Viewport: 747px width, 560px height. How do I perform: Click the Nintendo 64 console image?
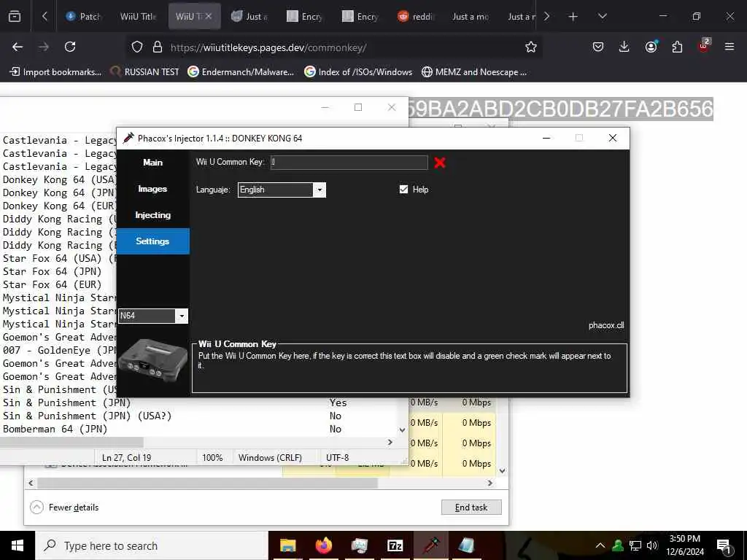click(153, 360)
